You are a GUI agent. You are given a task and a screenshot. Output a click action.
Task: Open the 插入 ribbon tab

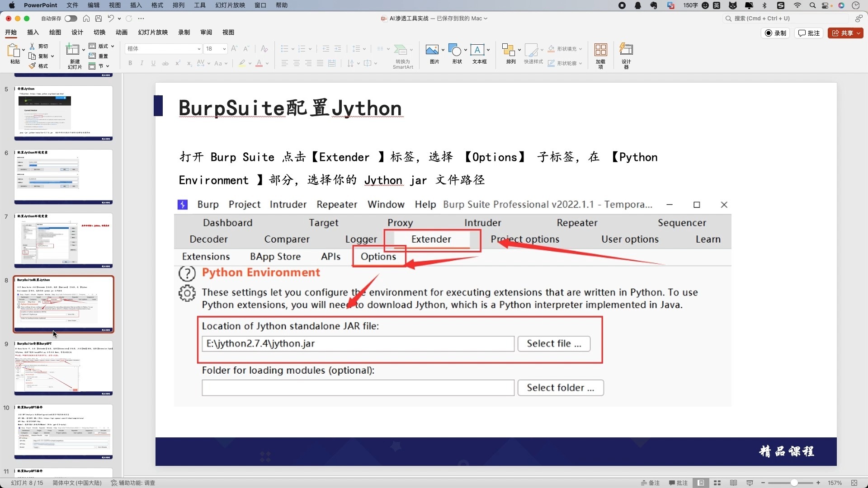33,33
